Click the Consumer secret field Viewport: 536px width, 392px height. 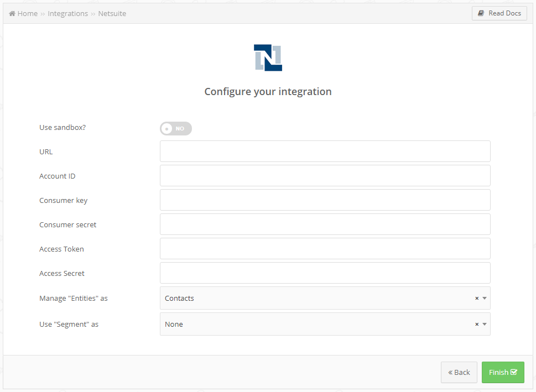click(325, 224)
